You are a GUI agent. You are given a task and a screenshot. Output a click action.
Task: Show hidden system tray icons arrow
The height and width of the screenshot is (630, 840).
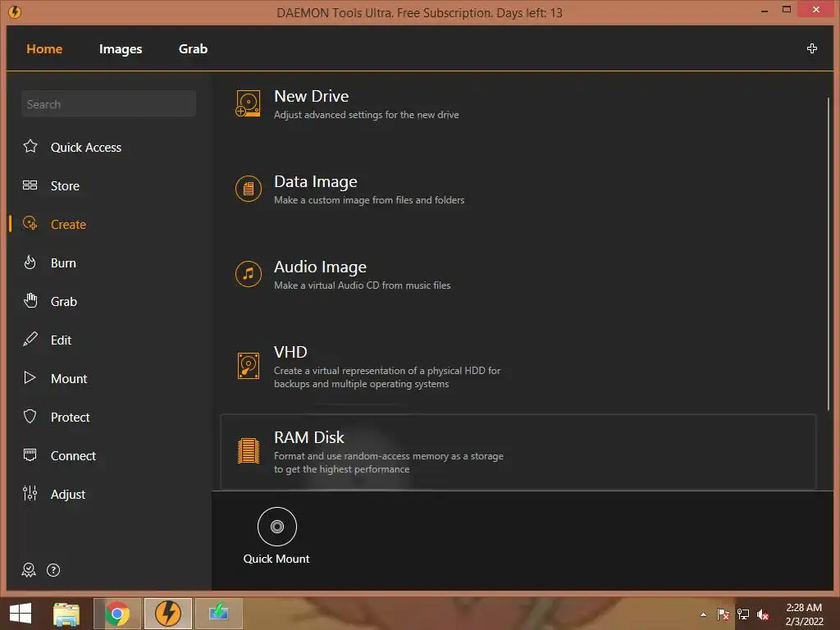click(x=703, y=614)
